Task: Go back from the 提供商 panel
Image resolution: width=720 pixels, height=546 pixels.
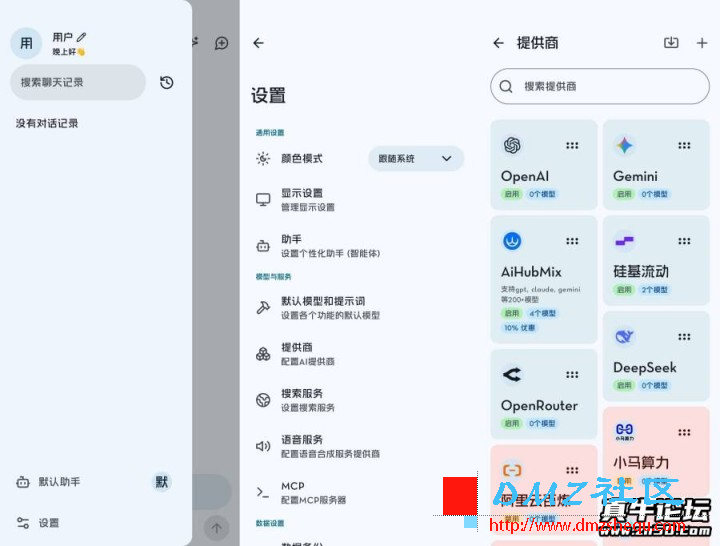Action: (x=499, y=43)
